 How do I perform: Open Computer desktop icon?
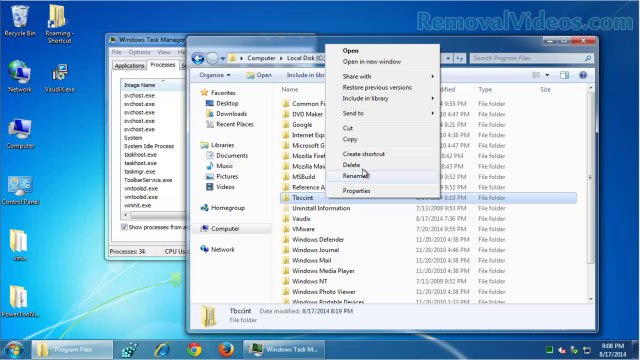[x=20, y=133]
